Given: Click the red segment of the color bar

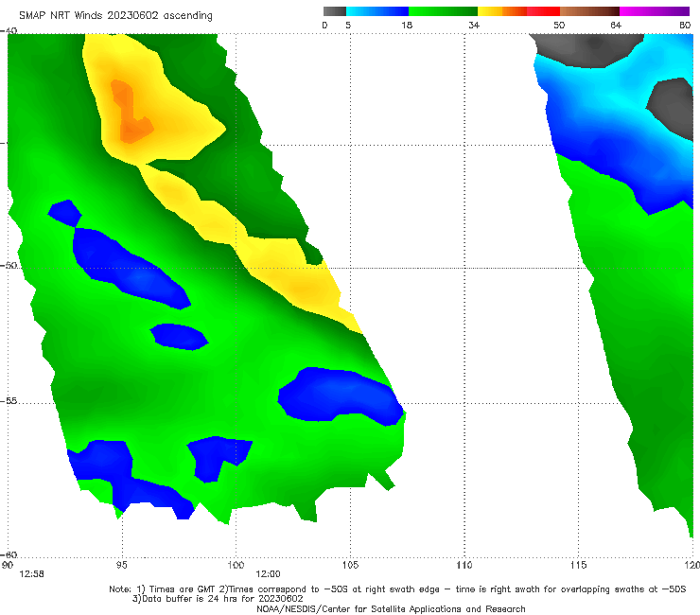Looking at the screenshot, I should click(x=543, y=11).
